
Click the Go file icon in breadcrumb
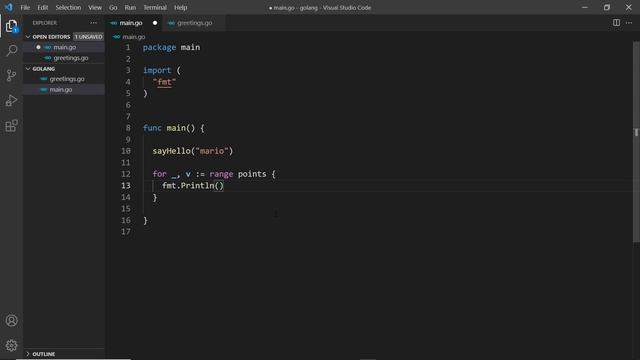[x=117, y=37]
